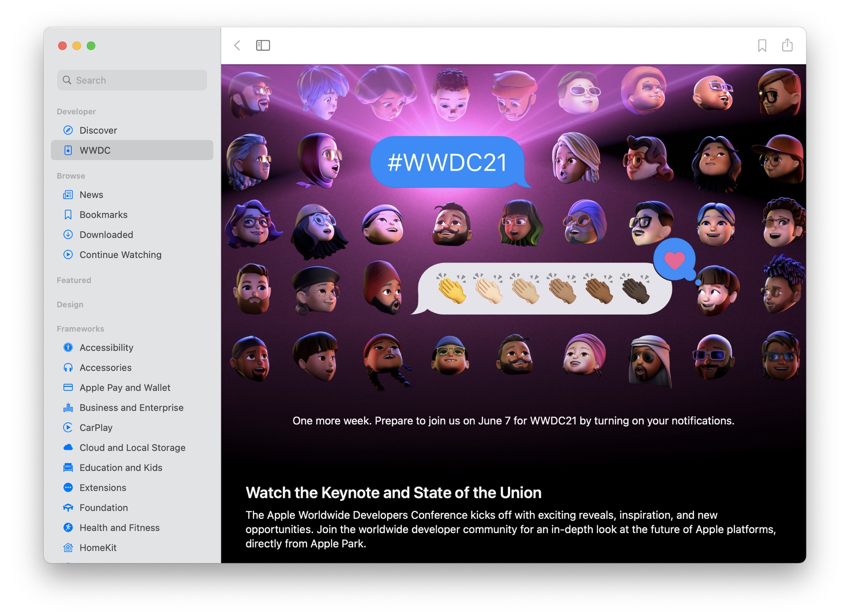
Task: Collapse the Browse section header
Action: (x=71, y=176)
